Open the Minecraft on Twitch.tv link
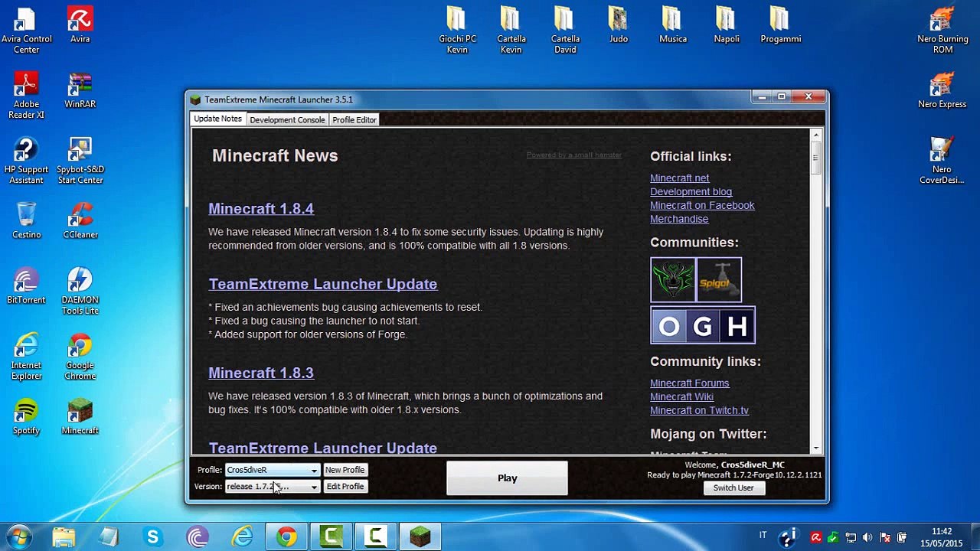This screenshot has width=980, height=551. (x=699, y=411)
